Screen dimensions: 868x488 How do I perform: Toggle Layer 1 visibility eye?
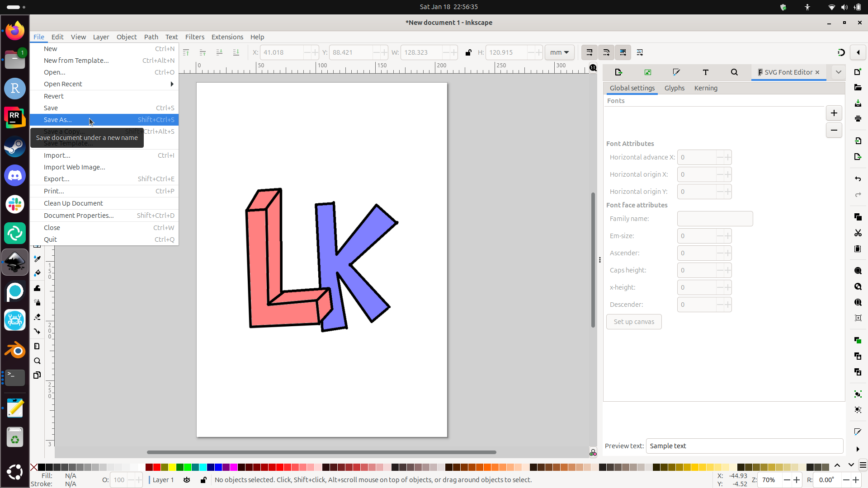click(x=187, y=480)
